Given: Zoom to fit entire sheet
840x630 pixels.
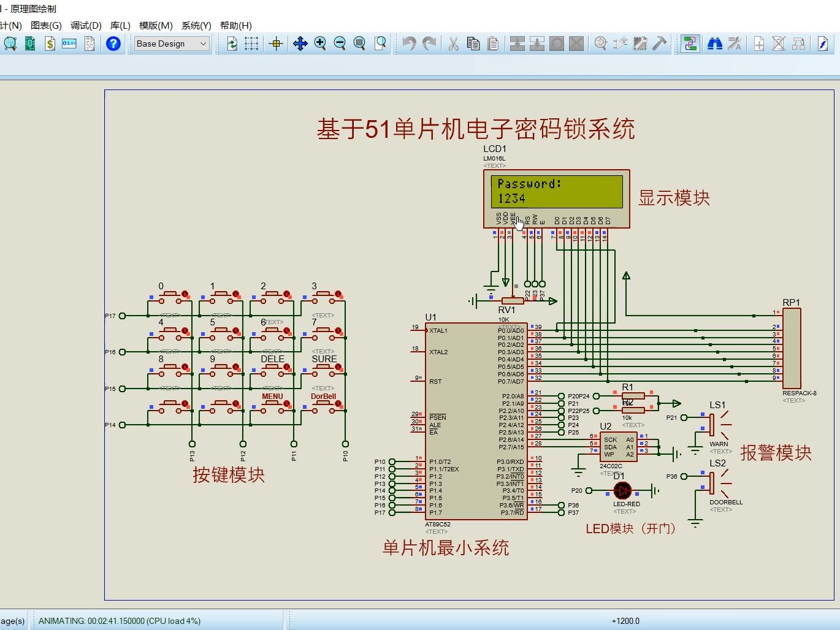Looking at the screenshot, I should (x=360, y=44).
